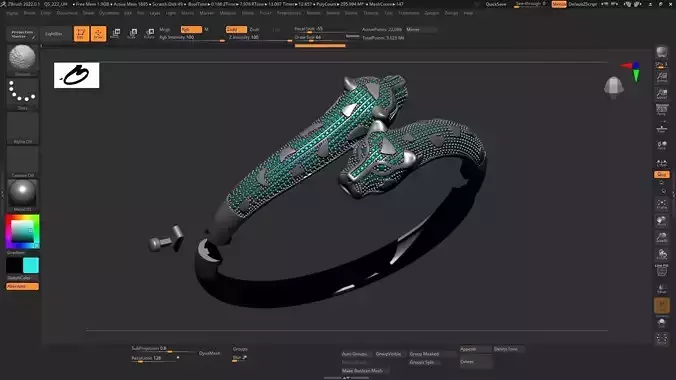Click the QuickSave button
The height and width of the screenshot is (380, 676).
496,4
